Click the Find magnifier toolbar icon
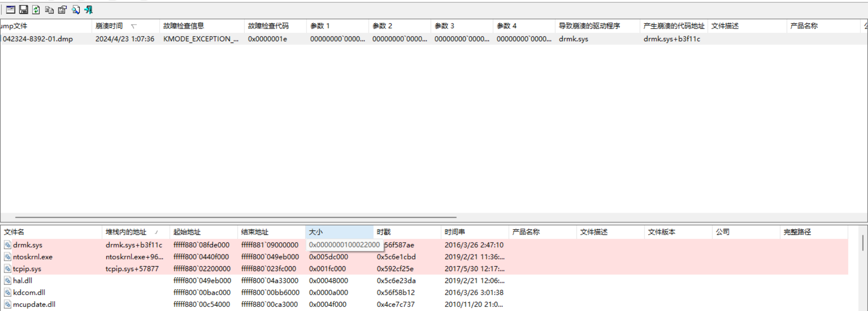This screenshot has height=311, width=868. (75, 10)
